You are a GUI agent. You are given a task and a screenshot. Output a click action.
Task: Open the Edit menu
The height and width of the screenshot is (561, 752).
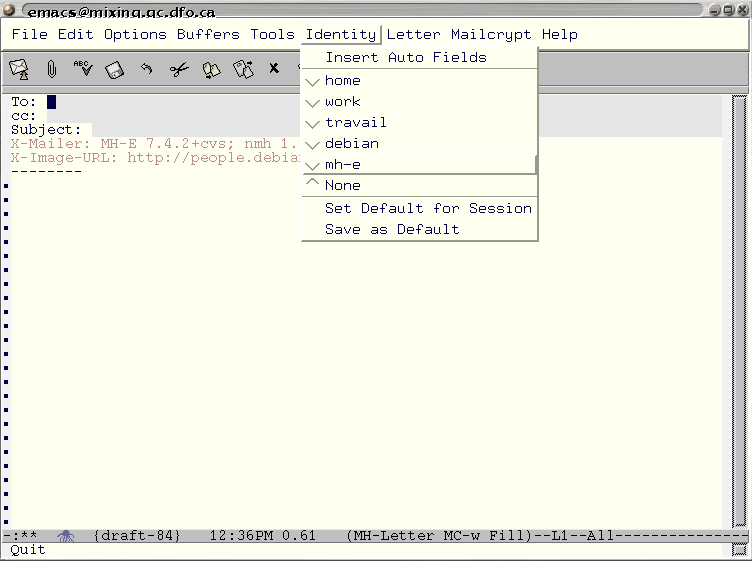pos(76,35)
